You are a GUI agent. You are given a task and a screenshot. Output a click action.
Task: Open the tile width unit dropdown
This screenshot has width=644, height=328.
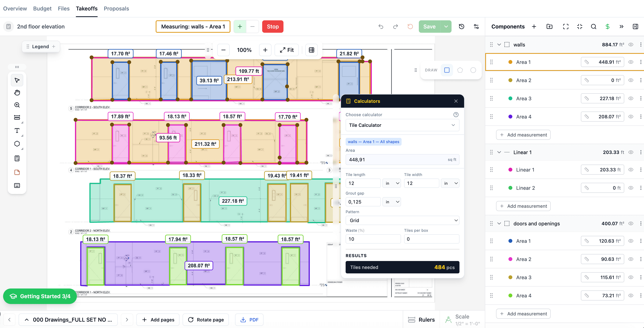point(450,183)
